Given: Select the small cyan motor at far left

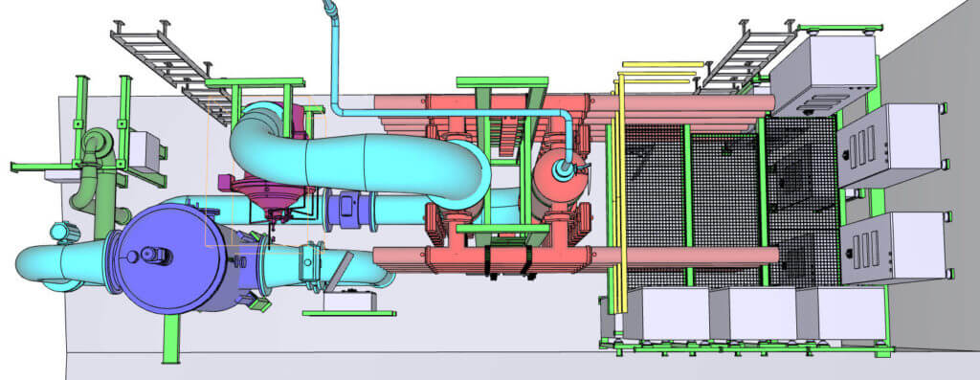Looking at the screenshot, I should (x=64, y=232).
